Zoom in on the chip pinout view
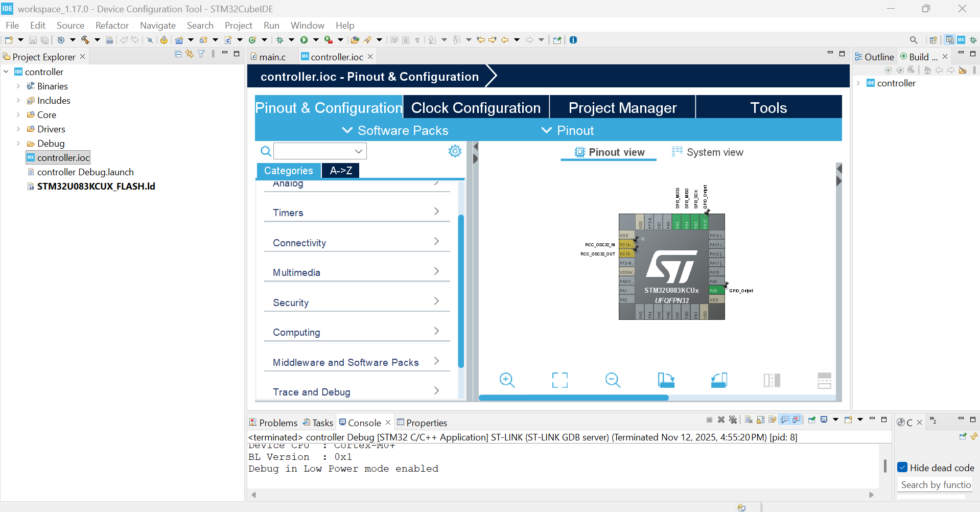The height and width of the screenshot is (512, 980). tap(507, 380)
